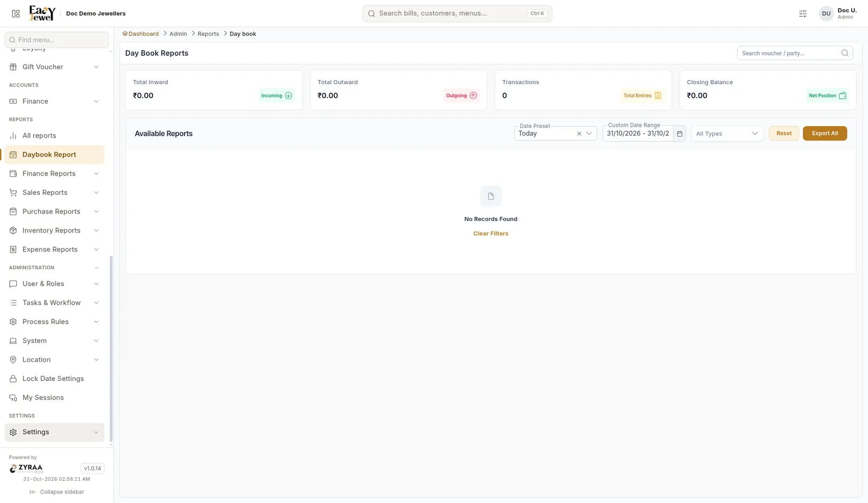The width and height of the screenshot is (868, 503).
Task: Expand the Settings menu
Action: 54,432
